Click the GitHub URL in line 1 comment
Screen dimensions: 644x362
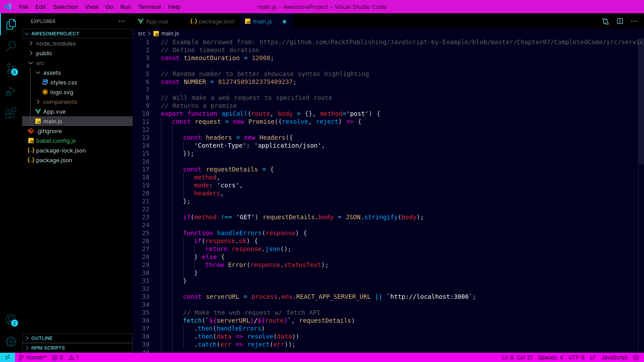[x=451, y=42]
